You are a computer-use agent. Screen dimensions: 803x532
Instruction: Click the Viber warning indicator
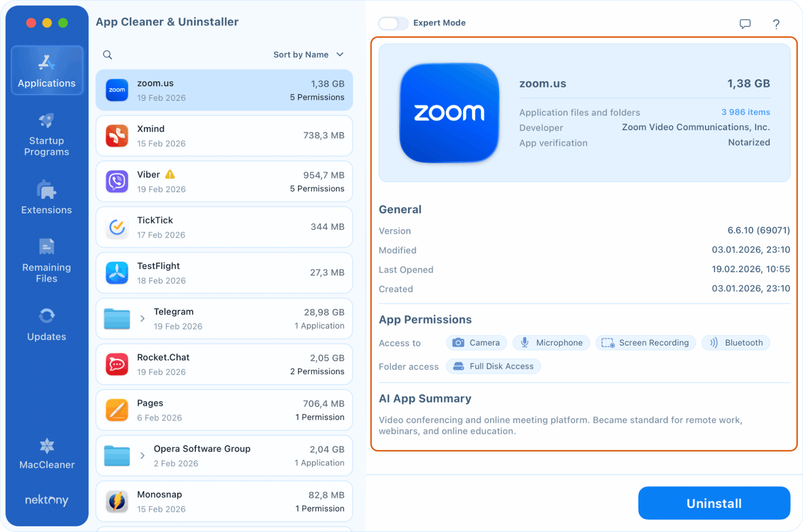[170, 174]
